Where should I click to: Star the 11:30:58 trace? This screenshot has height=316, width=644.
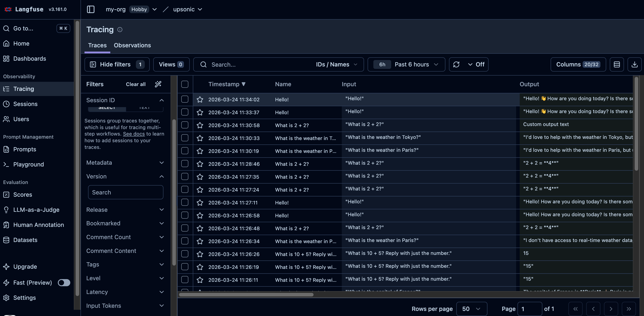pyautogui.click(x=200, y=125)
